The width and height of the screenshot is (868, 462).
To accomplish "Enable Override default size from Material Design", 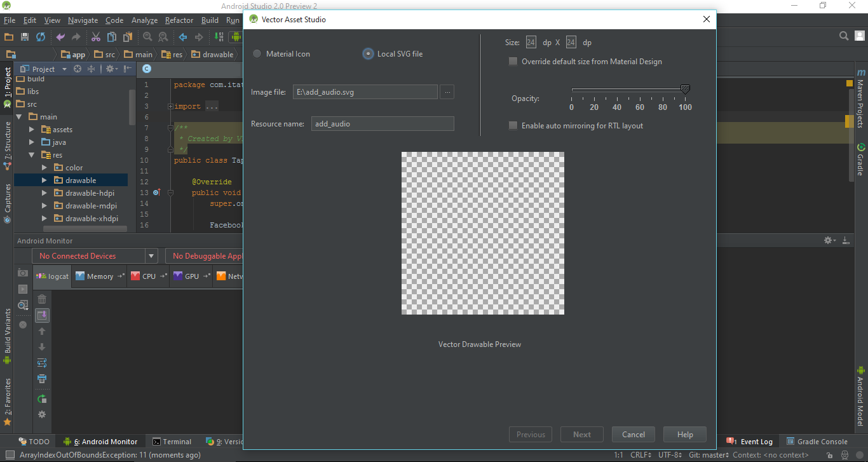I will point(513,62).
